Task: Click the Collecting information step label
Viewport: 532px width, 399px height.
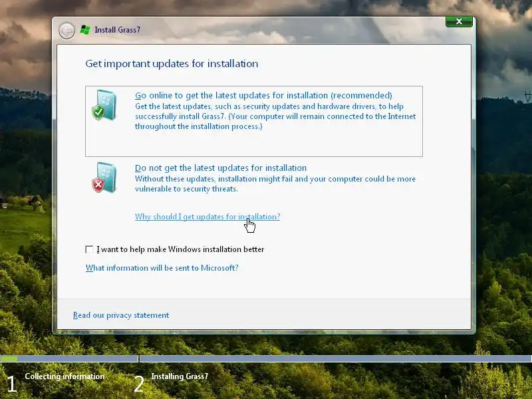Action: [65, 376]
